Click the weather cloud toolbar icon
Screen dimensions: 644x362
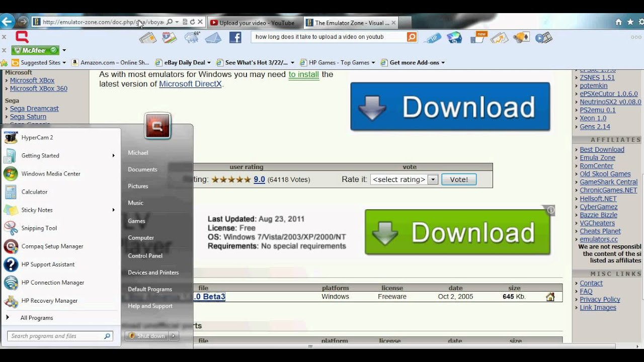192,37
